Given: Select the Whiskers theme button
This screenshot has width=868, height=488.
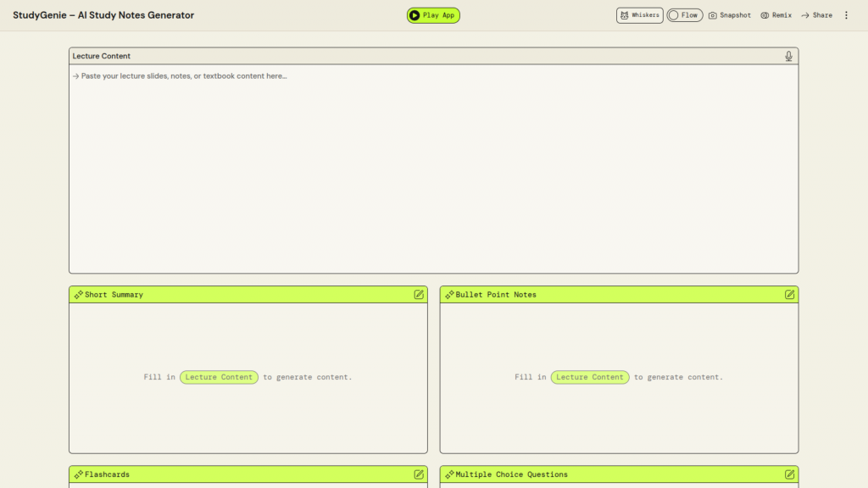Looking at the screenshot, I should (639, 15).
